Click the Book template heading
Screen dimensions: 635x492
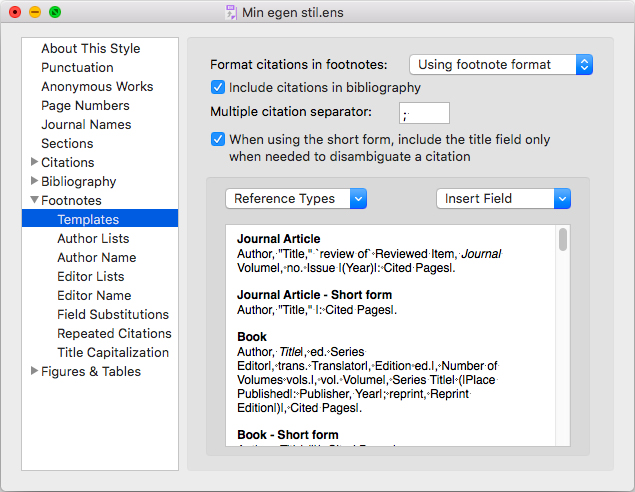(x=252, y=337)
